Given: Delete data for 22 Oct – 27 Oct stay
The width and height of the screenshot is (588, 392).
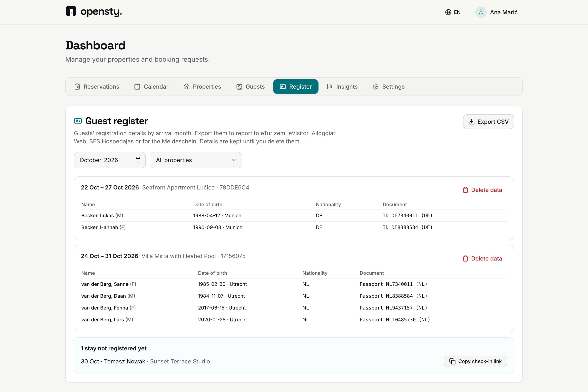Looking at the screenshot, I should click(x=482, y=190).
